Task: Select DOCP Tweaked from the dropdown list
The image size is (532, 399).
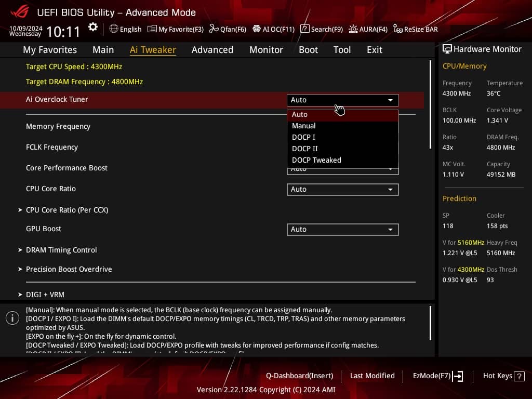Action: coord(343,160)
